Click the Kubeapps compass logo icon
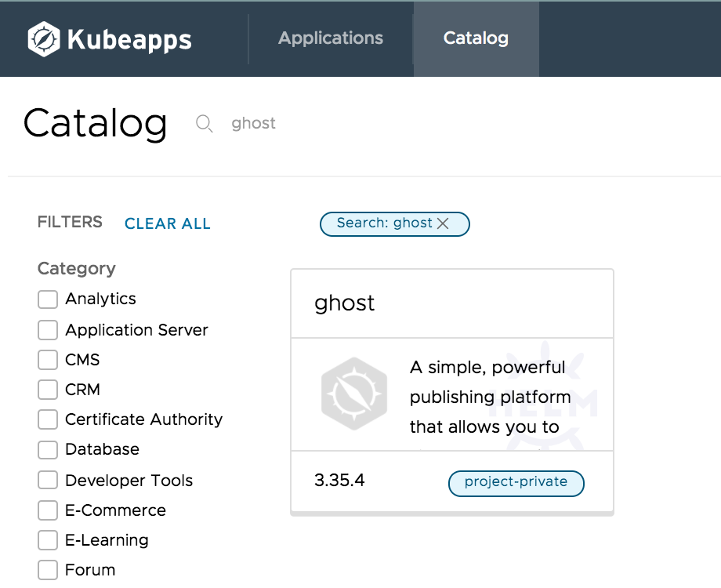The width and height of the screenshot is (721, 588). click(x=44, y=39)
